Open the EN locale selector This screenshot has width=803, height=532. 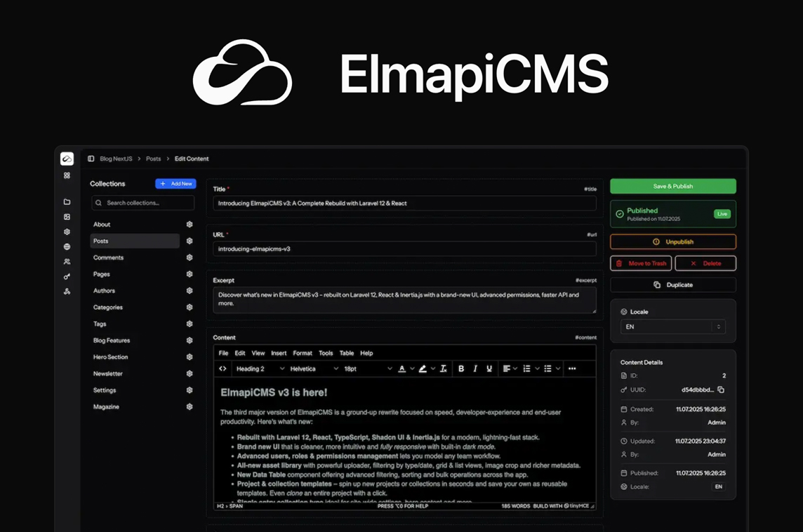pyautogui.click(x=673, y=326)
